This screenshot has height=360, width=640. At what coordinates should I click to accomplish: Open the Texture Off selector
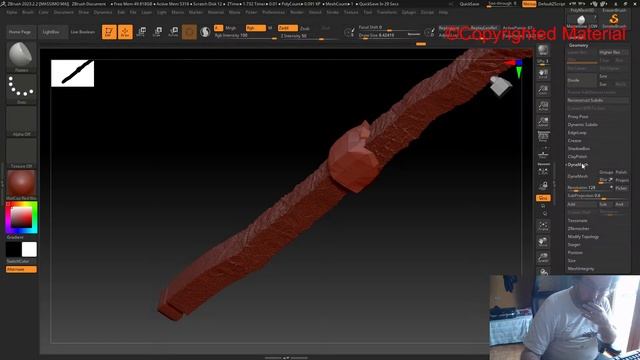[21, 152]
